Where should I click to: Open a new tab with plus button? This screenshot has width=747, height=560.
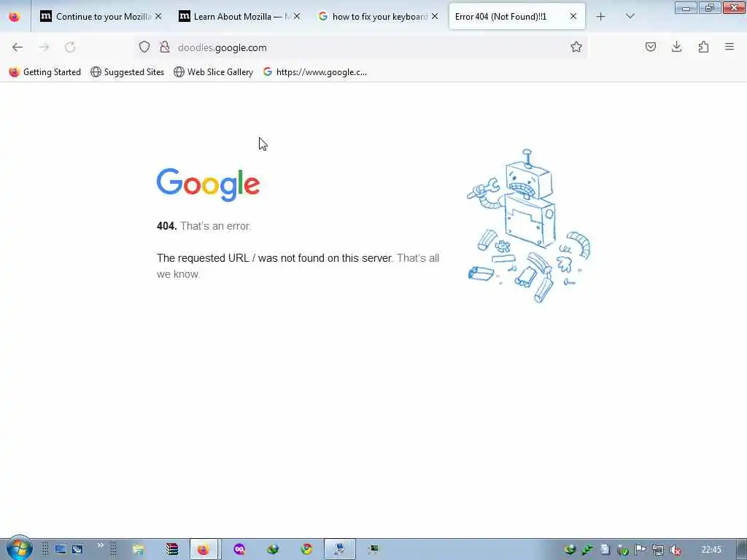[x=601, y=17]
